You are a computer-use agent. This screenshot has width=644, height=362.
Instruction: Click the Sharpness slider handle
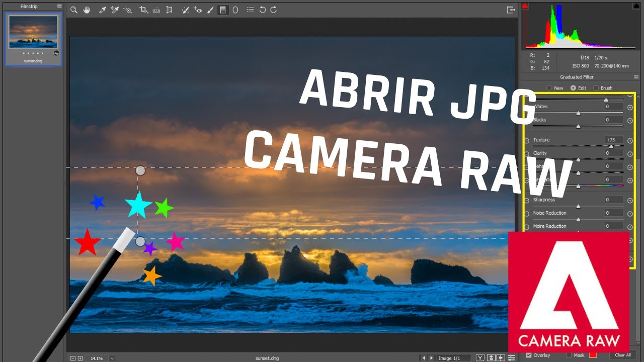point(578,206)
